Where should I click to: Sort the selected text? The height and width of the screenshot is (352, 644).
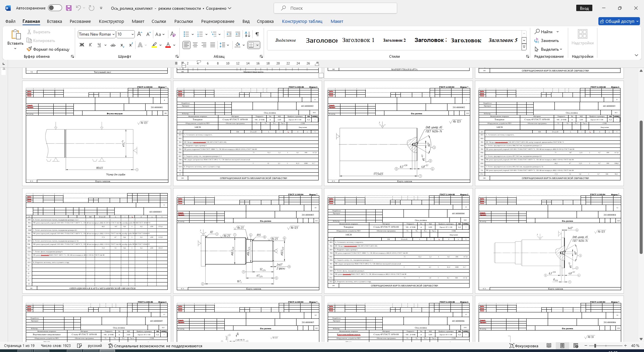tap(248, 34)
